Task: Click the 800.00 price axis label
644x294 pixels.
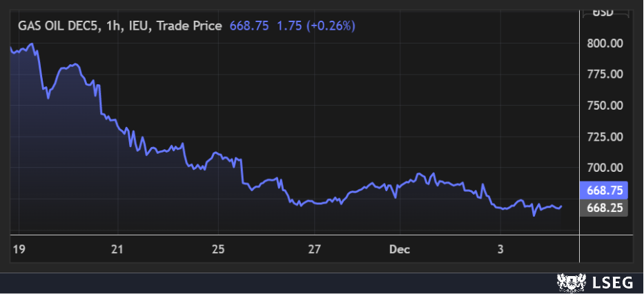Action: point(605,43)
